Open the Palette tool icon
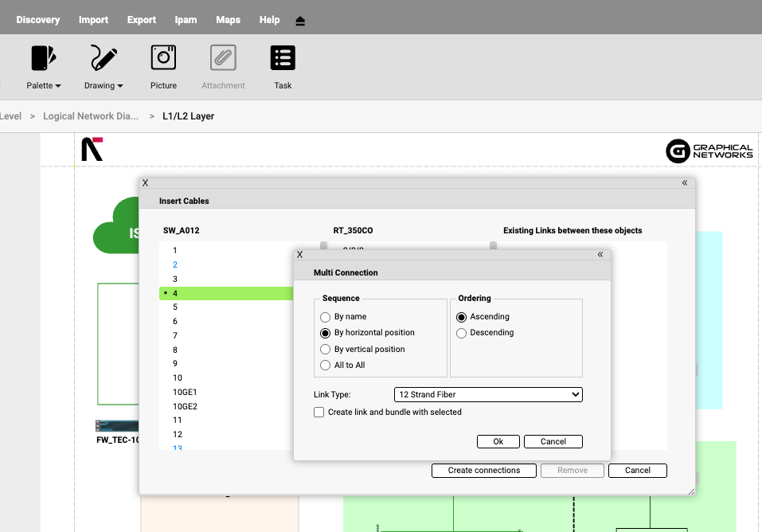762x532 pixels. pyautogui.click(x=44, y=58)
